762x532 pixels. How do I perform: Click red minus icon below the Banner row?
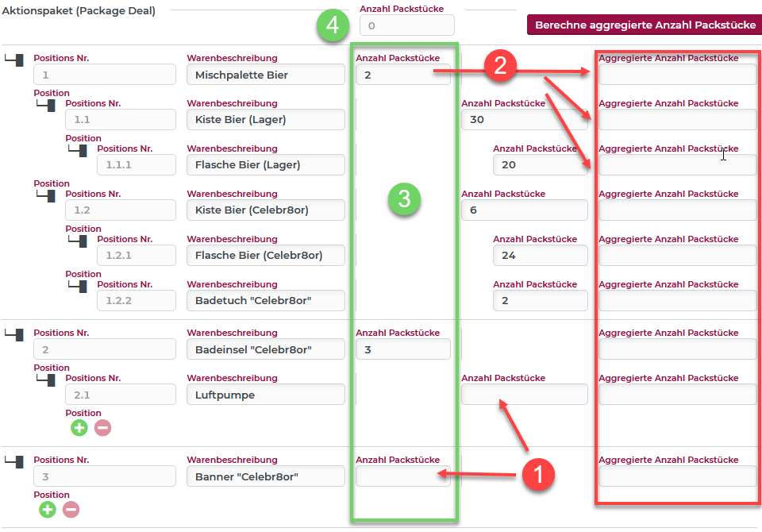click(x=71, y=509)
